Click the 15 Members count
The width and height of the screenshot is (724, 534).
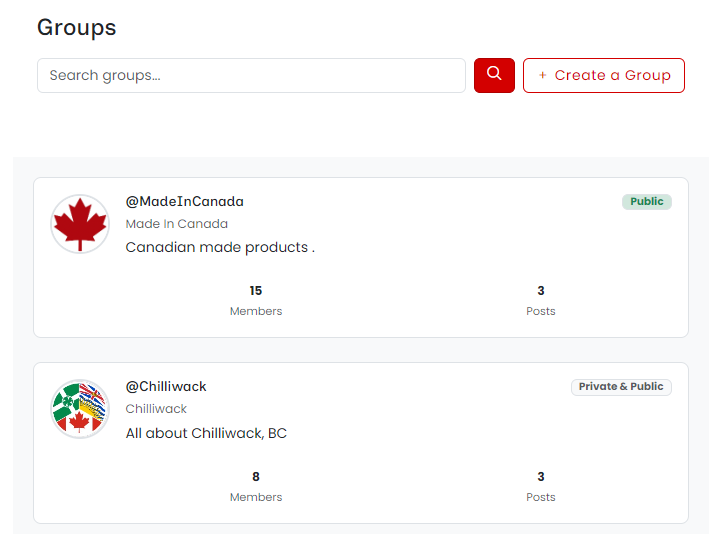point(256,300)
